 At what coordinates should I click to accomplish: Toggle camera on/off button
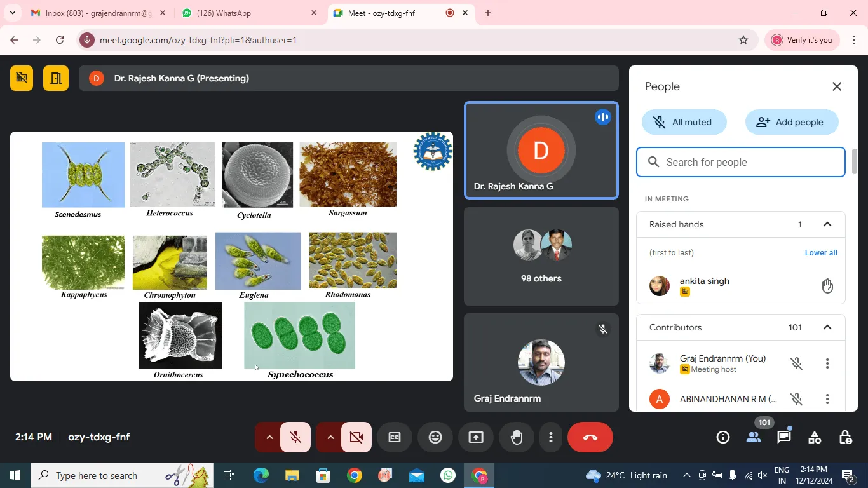(356, 437)
